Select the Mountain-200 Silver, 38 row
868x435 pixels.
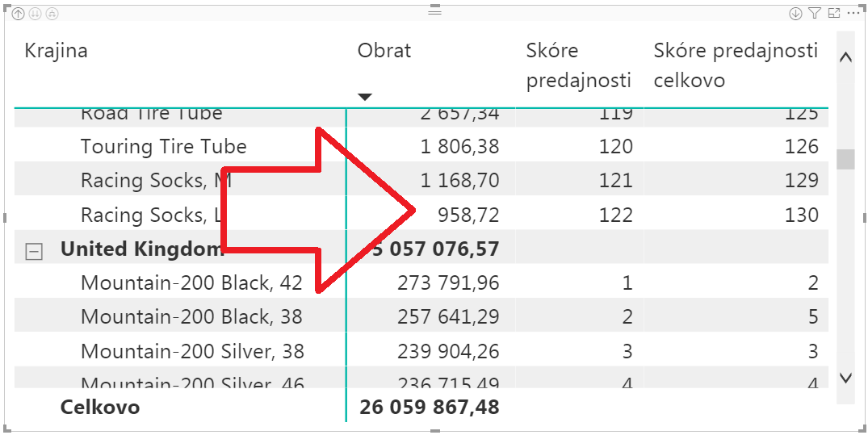[x=192, y=352]
